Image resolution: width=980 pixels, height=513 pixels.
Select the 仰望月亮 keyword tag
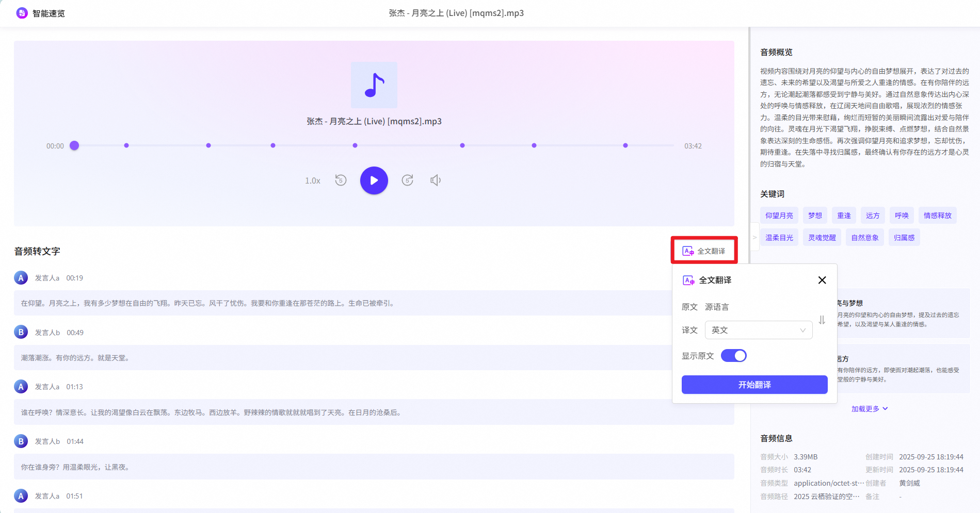point(779,216)
